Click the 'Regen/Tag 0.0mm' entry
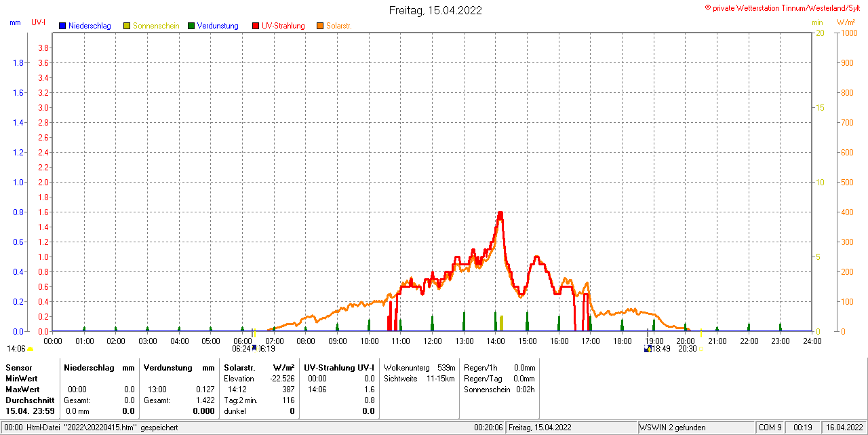The height and width of the screenshot is (435, 868). click(499, 379)
